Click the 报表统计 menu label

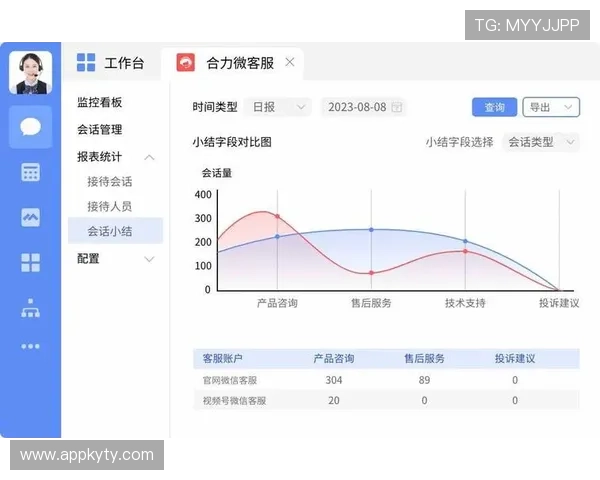(99, 157)
